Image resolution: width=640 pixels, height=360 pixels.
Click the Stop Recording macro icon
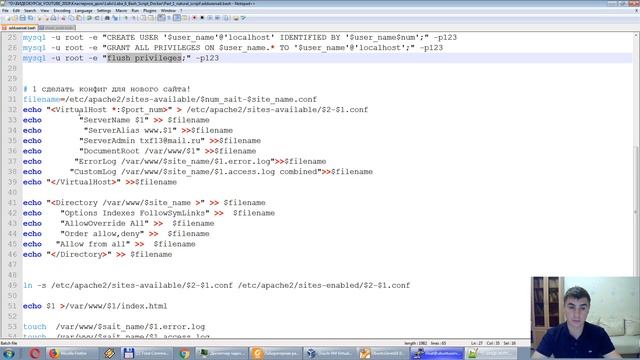tap(202, 18)
